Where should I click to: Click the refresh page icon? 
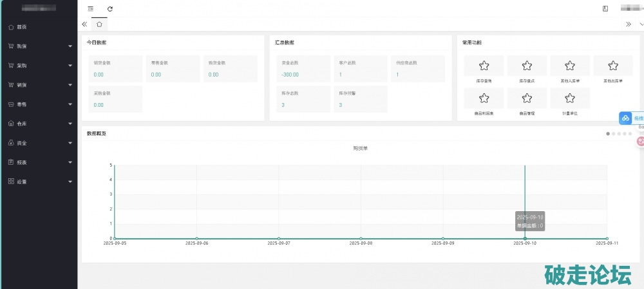coord(110,9)
